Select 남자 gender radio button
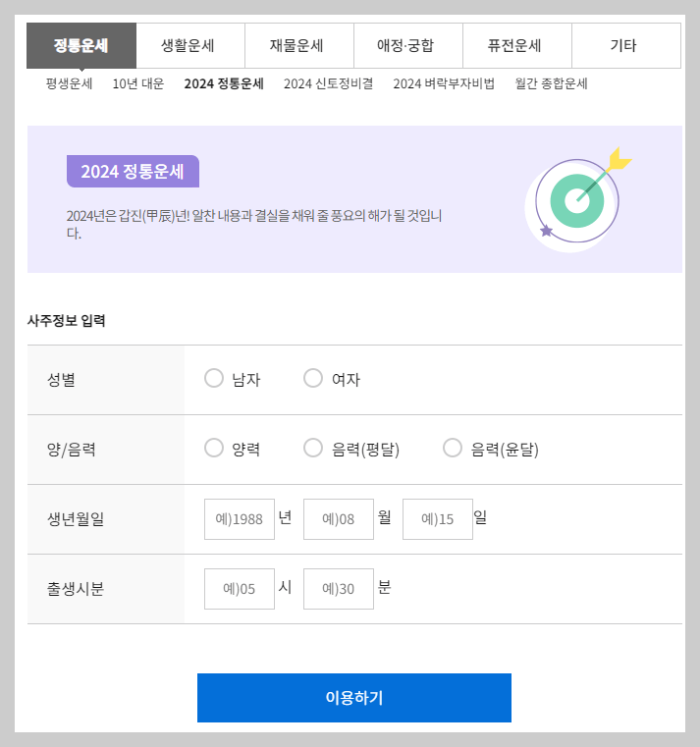The width and height of the screenshot is (700, 747). 214,378
